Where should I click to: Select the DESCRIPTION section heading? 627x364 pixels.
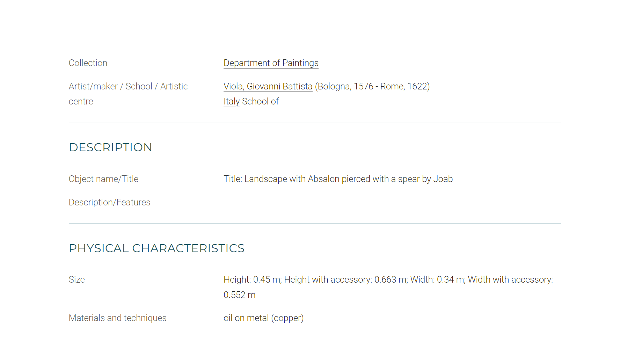point(110,147)
